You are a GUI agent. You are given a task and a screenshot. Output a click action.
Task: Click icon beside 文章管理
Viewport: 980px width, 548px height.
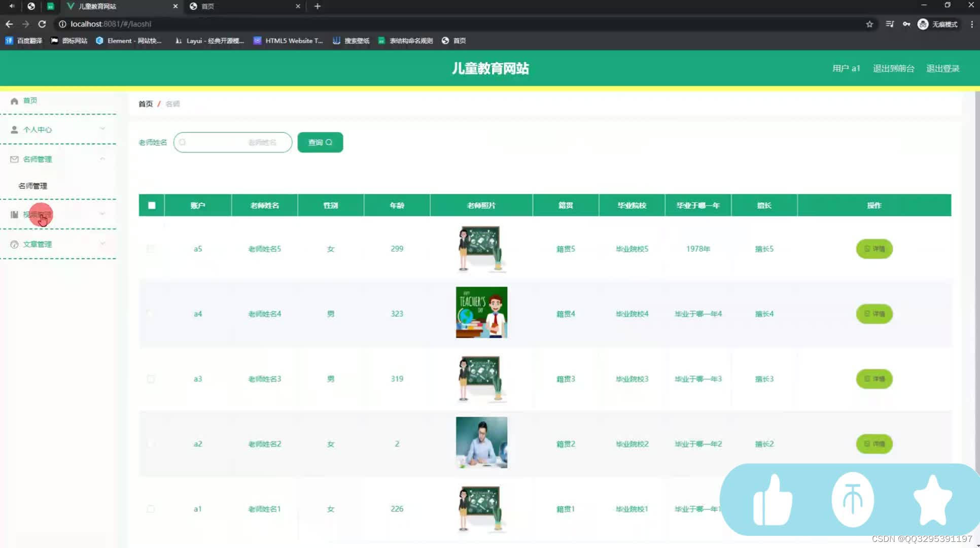coord(14,244)
